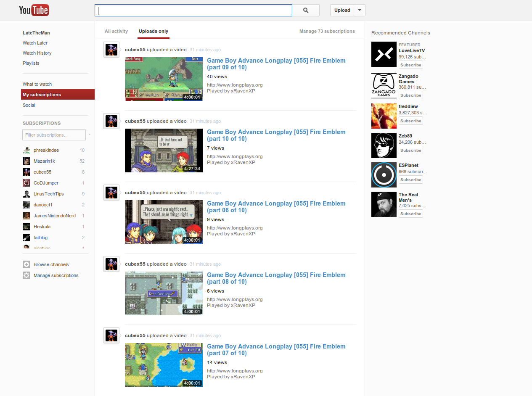Open Fire Emblem part 06 thumbnail
Screen dimensions: 532x396
coord(164,222)
